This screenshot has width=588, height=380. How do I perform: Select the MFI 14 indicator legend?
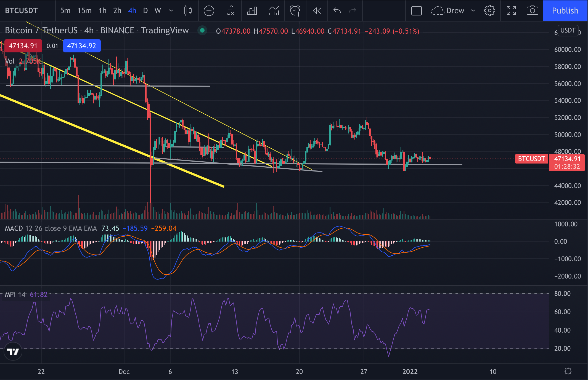point(15,295)
